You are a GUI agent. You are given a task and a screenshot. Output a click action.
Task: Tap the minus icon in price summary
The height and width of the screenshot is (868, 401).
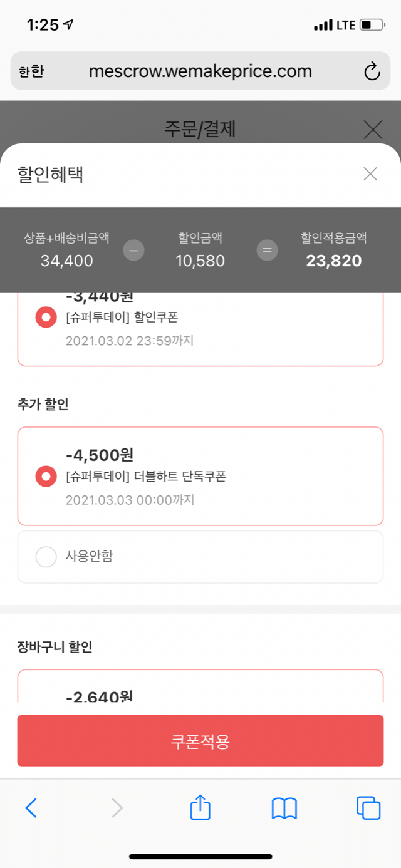click(133, 251)
